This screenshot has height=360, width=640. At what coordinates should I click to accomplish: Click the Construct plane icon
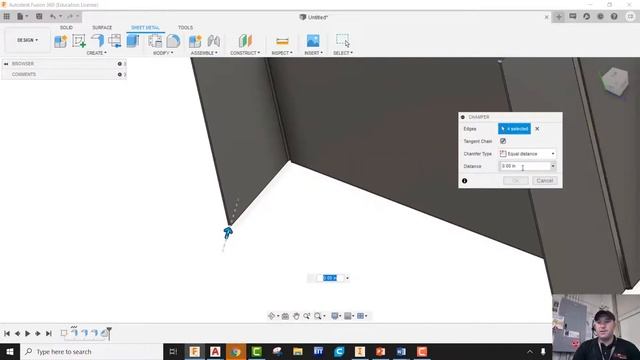pos(245,41)
